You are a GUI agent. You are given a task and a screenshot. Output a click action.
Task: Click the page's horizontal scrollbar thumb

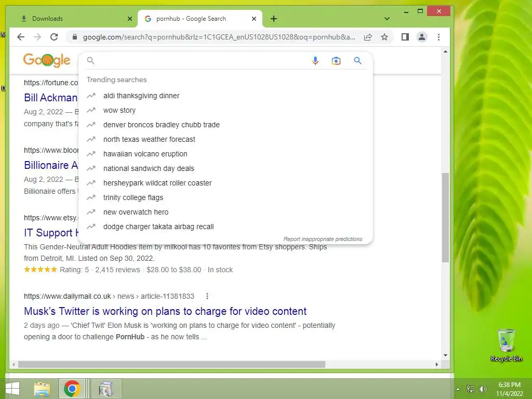(171, 364)
